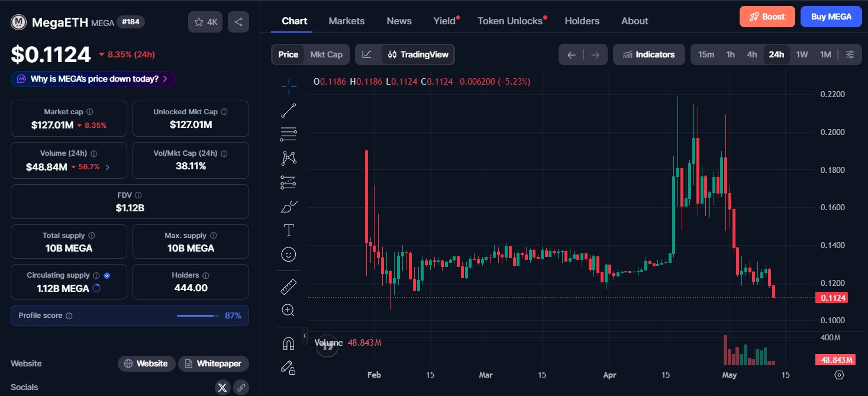Click the Holders info icon
The width and height of the screenshot is (868, 396).
205,275
